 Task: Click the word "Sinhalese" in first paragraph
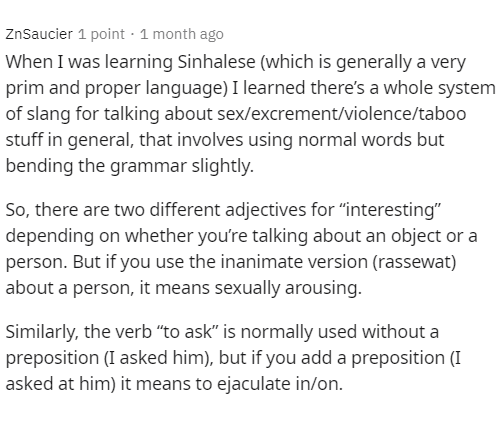tap(216, 62)
